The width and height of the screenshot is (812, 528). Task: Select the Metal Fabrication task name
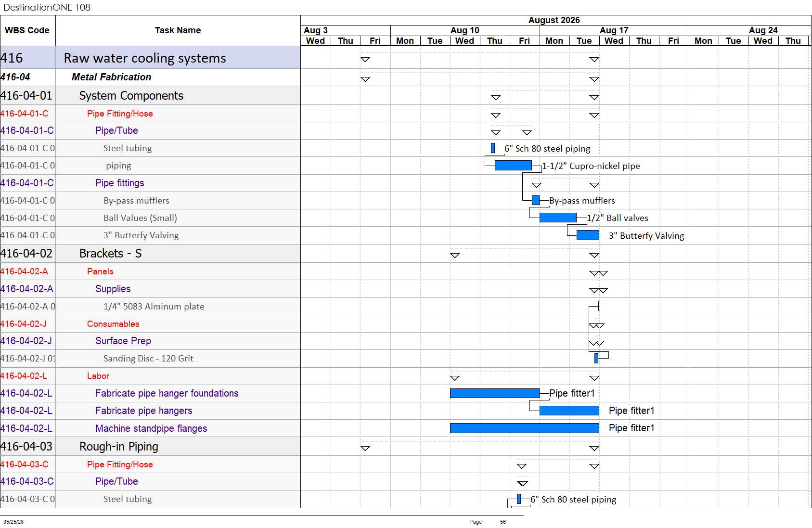111,77
